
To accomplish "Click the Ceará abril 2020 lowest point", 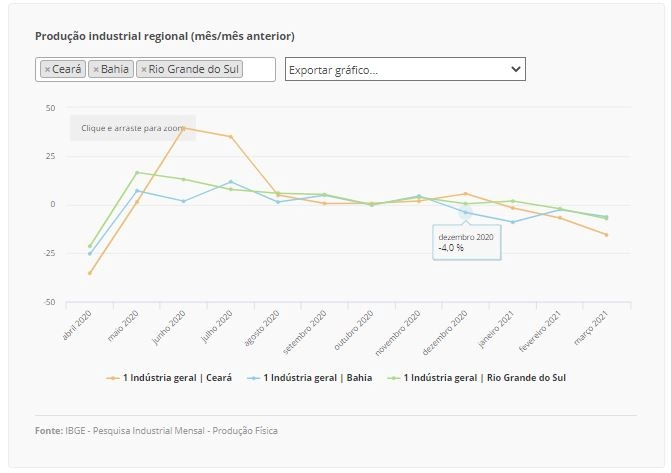I will pyautogui.click(x=90, y=273).
